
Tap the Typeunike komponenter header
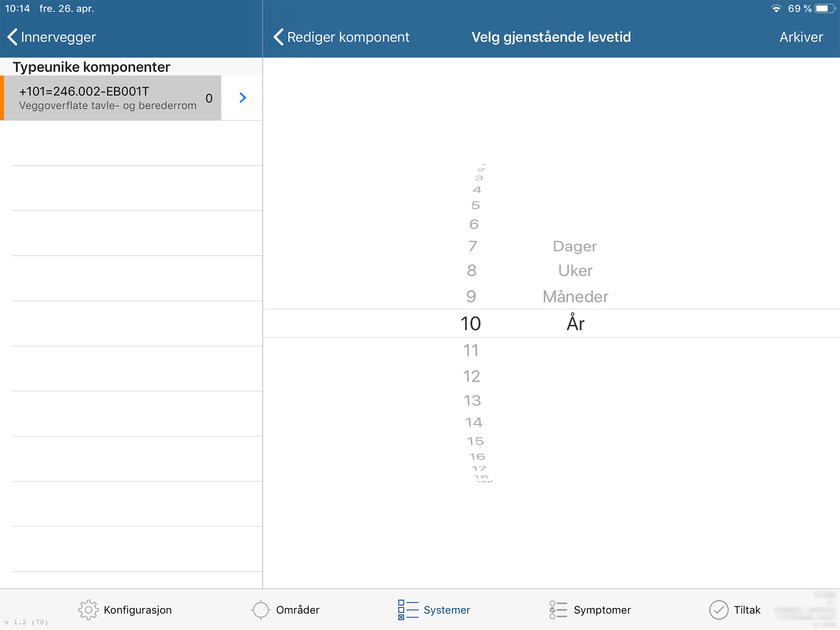[92, 67]
